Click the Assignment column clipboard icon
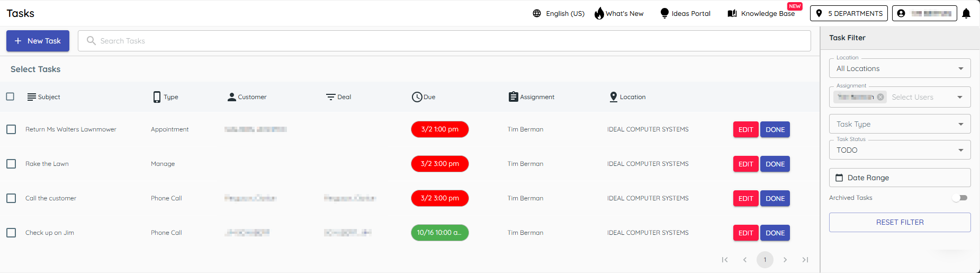The width and height of the screenshot is (980, 273). click(513, 97)
